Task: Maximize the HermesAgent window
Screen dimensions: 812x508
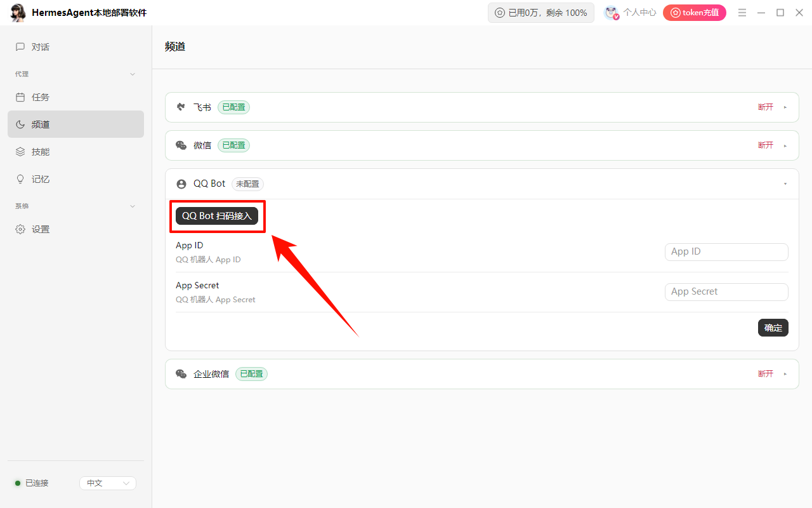Action: coord(780,13)
